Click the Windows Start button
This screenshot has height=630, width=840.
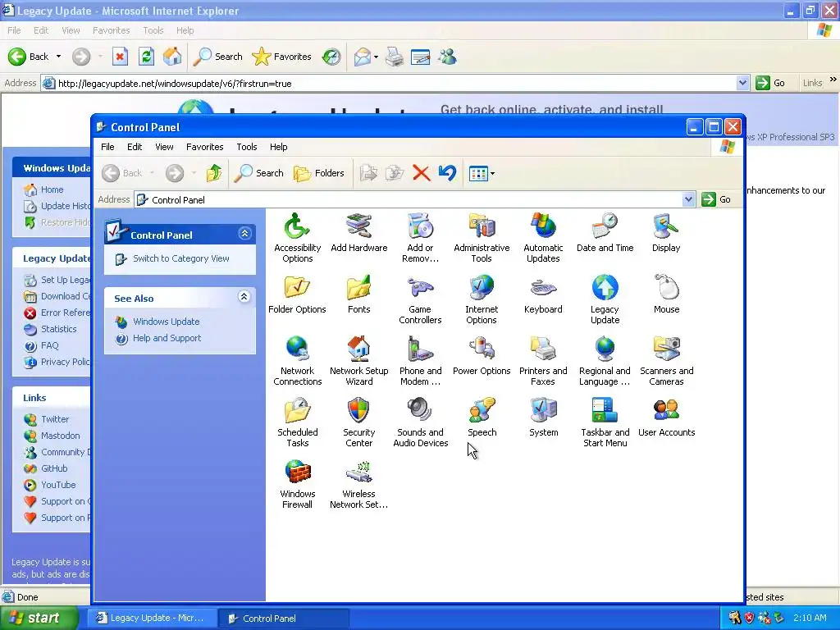[39, 618]
